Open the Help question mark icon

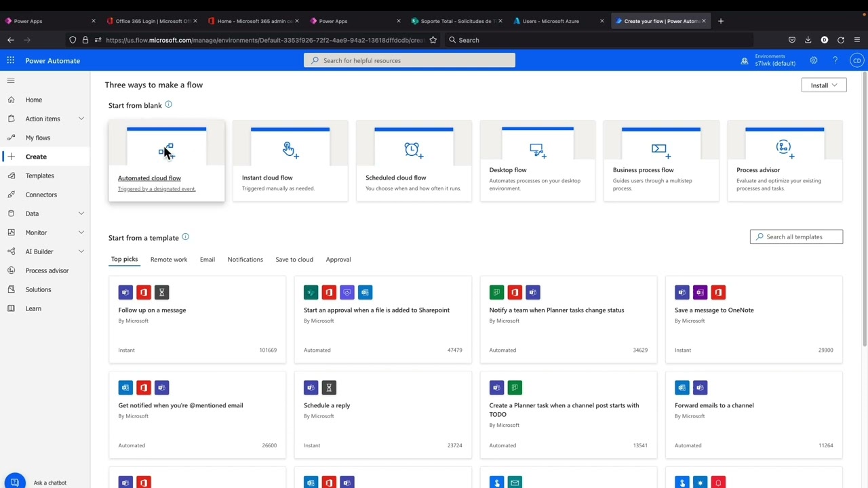pos(835,60)
